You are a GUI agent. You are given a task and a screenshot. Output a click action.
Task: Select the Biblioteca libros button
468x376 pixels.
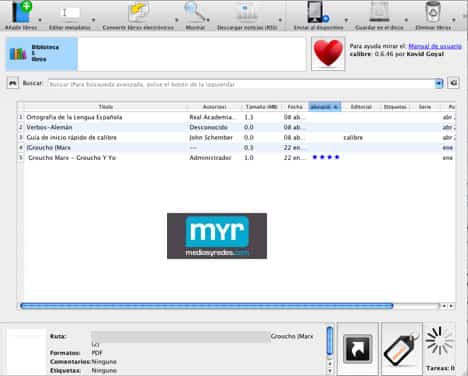click(42, 54)
